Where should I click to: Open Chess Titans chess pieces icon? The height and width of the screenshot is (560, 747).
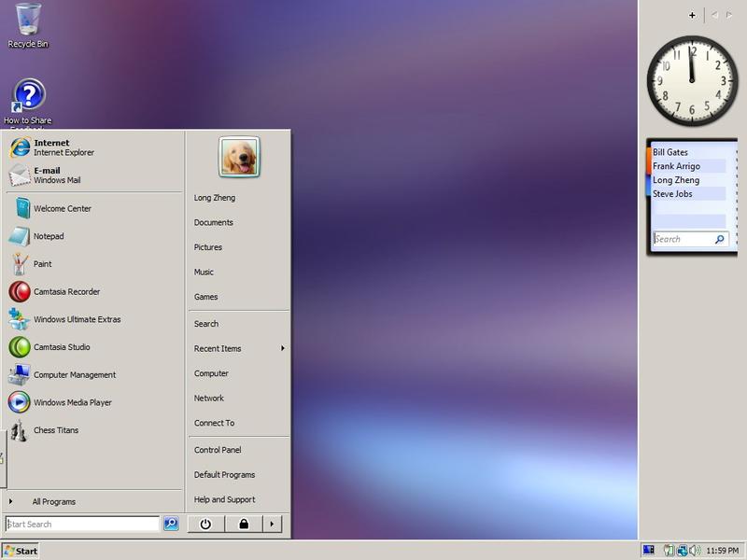pyautogui.click(x=19, y=430)
